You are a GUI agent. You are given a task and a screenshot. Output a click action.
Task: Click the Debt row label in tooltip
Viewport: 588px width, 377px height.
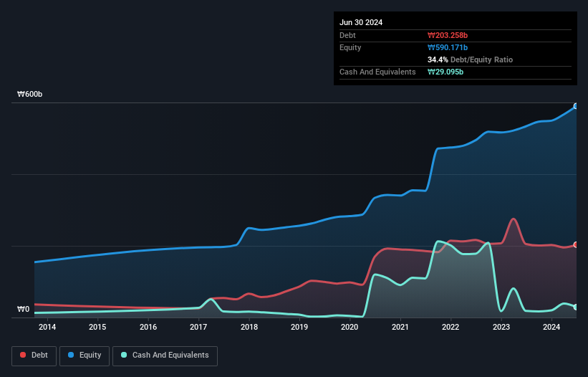point(347,35)
